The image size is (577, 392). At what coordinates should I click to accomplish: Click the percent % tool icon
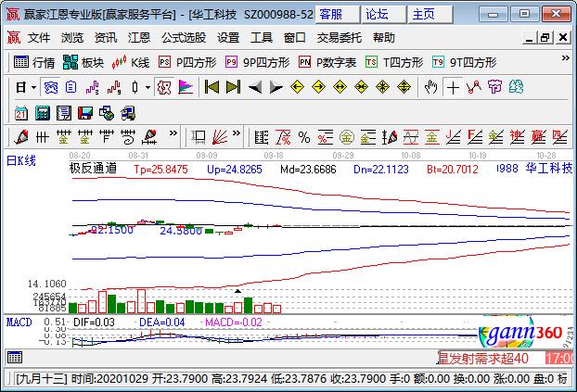(304, 137)
